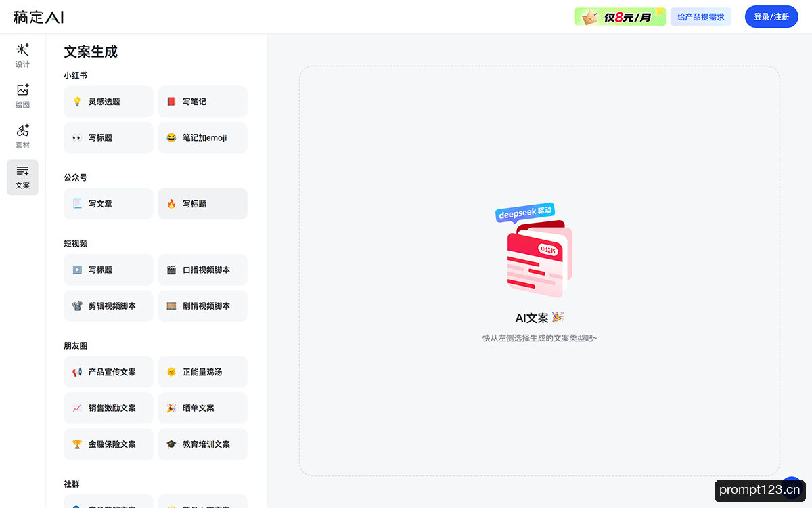Select the 文案 sidebar section

pyautogui.click(x=22, y=177)
